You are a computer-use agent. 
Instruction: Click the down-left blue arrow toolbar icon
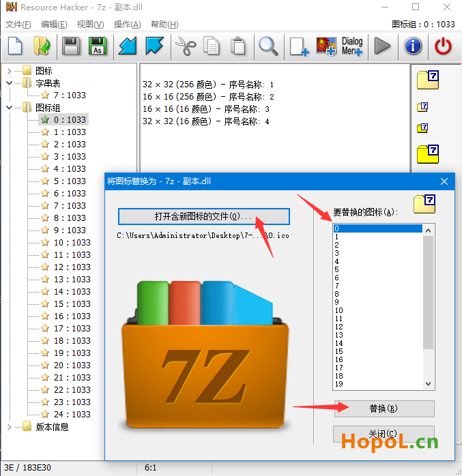(128, 46)
